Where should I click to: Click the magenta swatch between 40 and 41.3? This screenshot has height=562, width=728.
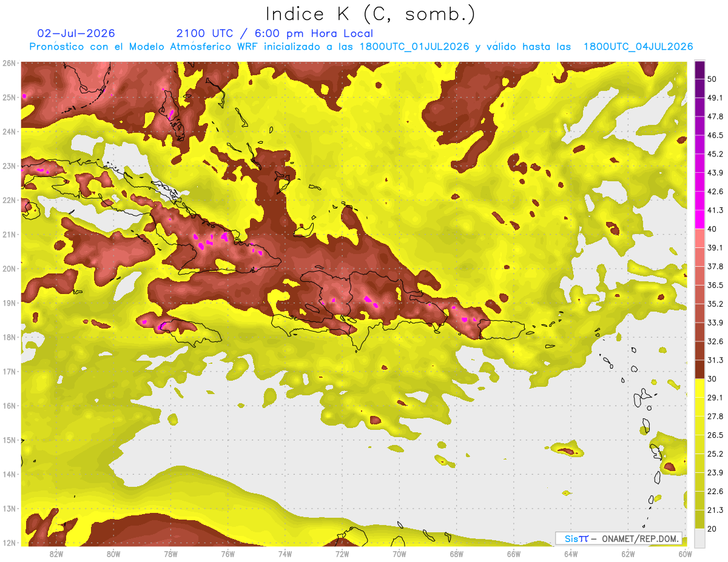tap(699, 219)
